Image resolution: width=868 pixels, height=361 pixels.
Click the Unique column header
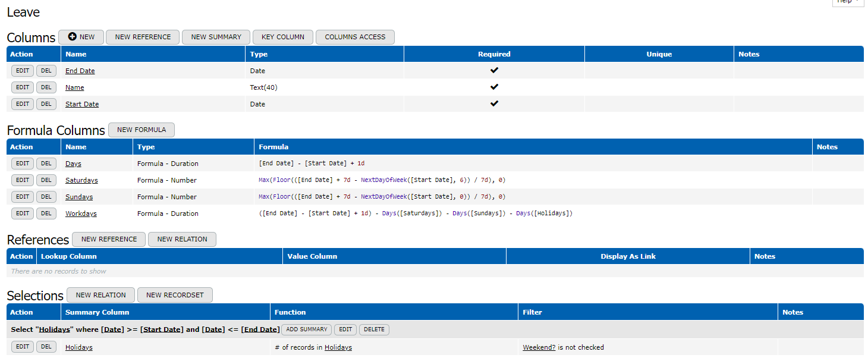coord(659,54)
